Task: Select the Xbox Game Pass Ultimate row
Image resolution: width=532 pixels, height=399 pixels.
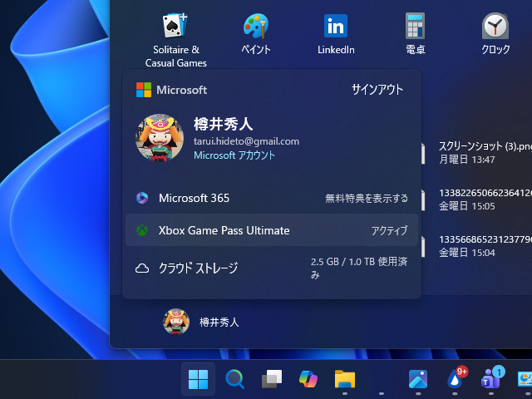Action: (272, 230)
